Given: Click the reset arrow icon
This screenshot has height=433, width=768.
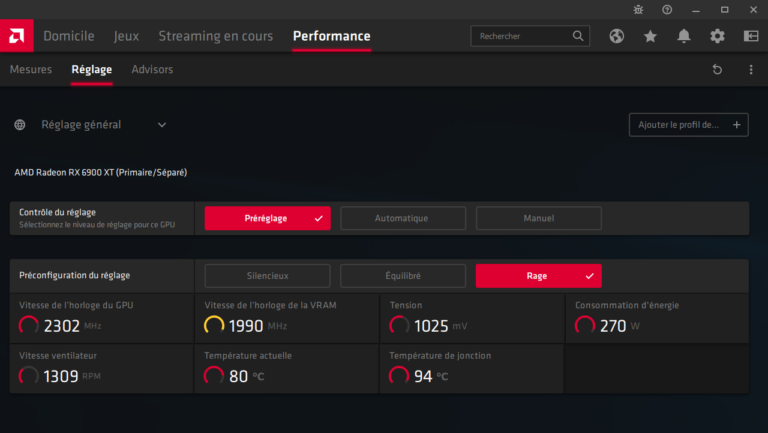Looking at the screenshot, I should pos(717,70).
